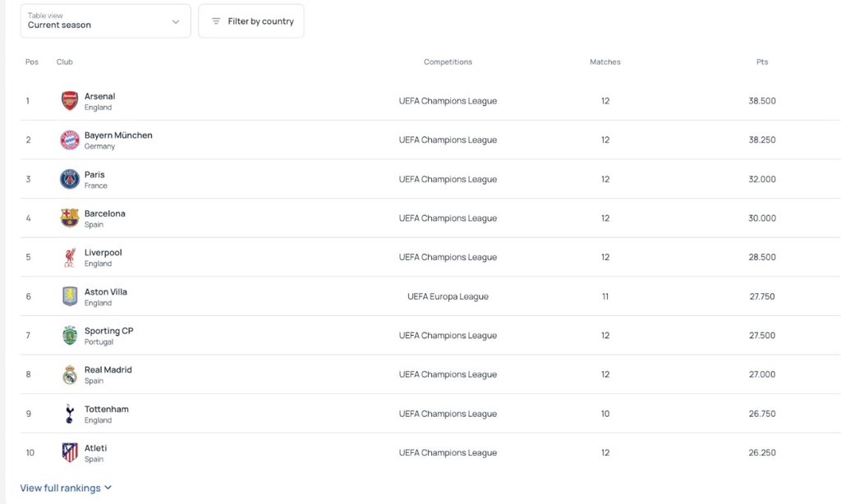Click the Paris club crest
841x504 pixels.
tap(70, 179)
